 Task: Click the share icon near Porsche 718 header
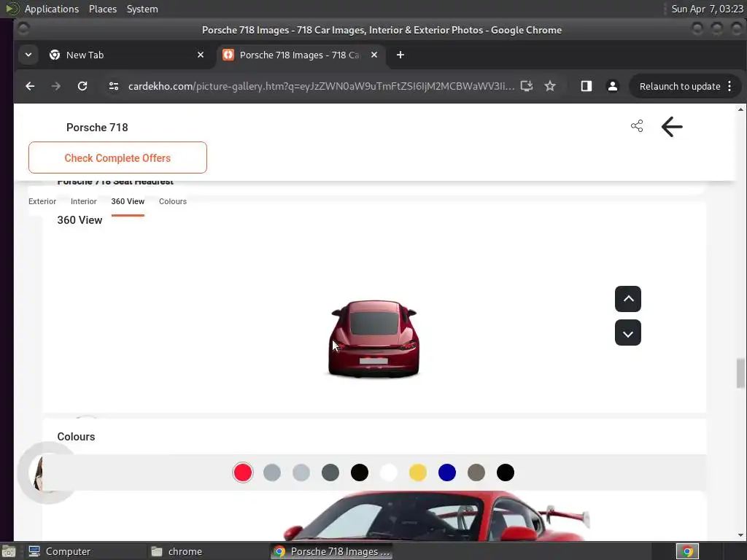[637, 126]
